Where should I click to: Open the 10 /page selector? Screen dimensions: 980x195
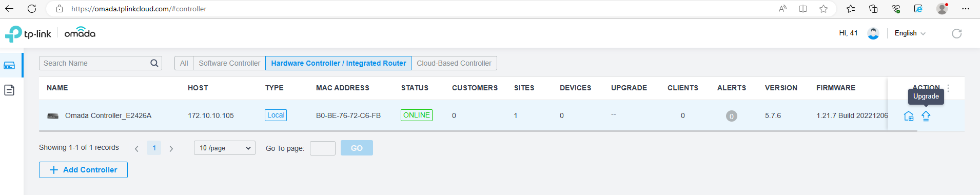click(x=225, y=148)
